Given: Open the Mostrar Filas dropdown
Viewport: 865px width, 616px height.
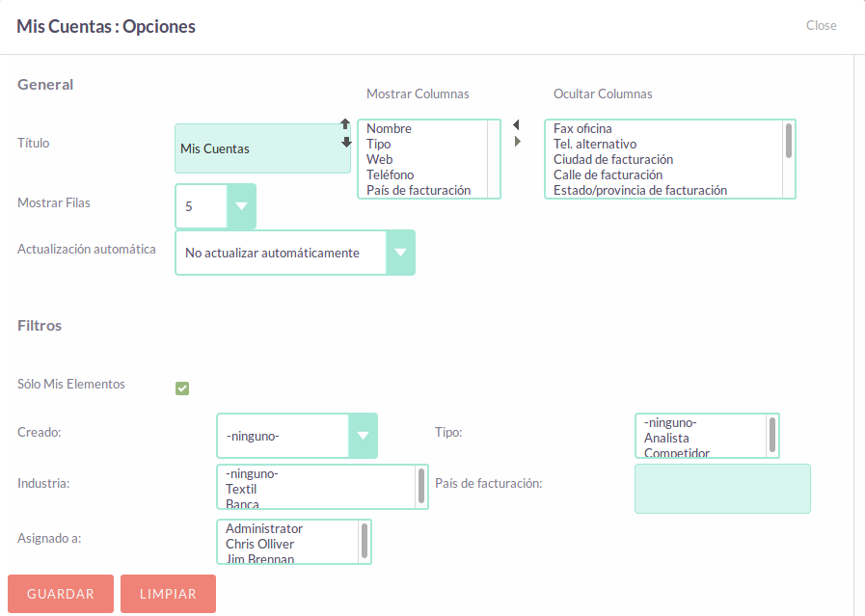Looking at the screenshot, I should tap(241, 206).
